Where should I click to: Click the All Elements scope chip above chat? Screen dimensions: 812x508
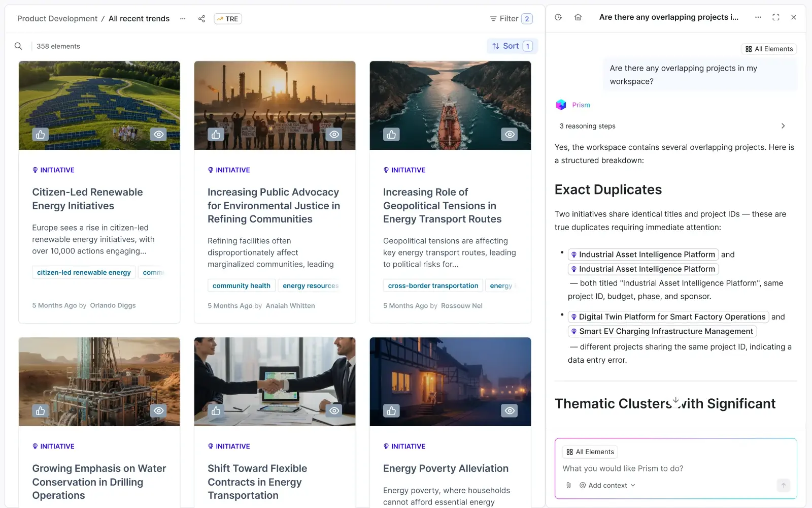[769, 49]
